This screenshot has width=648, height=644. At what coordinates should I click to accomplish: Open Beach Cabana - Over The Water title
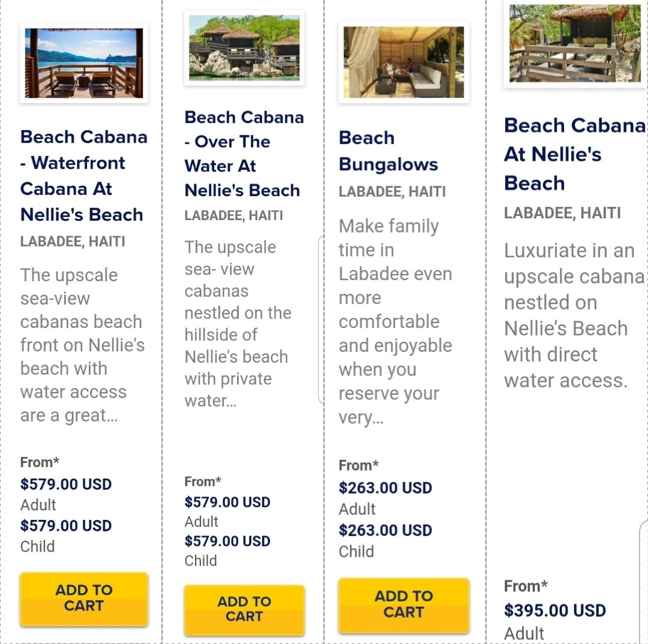pyautogui.click(x=244, y=154)
